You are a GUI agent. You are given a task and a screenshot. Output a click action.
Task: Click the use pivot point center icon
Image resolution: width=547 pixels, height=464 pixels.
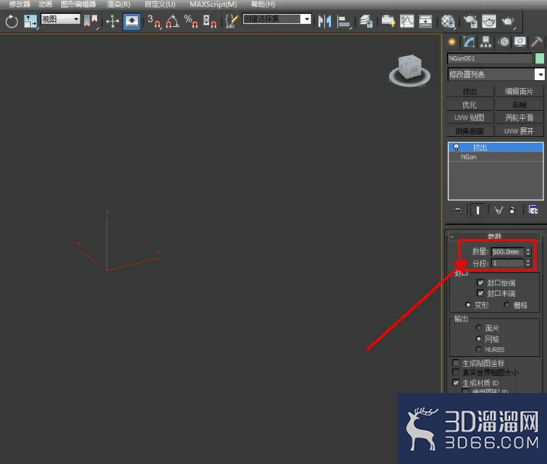90,21
